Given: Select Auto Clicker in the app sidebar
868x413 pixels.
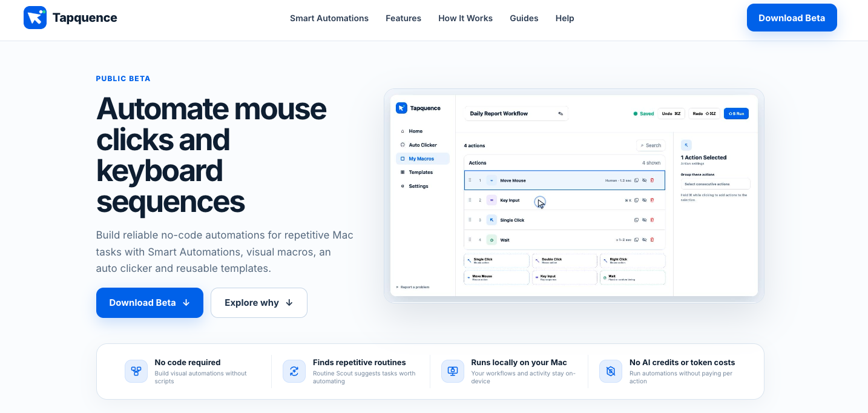Looking at the screenshot, I should (x=422, y=145).
